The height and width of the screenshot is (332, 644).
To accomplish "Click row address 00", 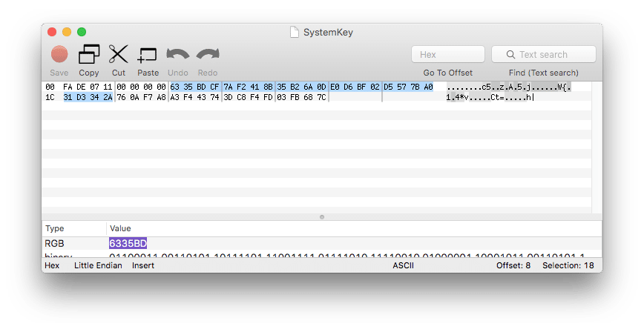I will point(50,87).
